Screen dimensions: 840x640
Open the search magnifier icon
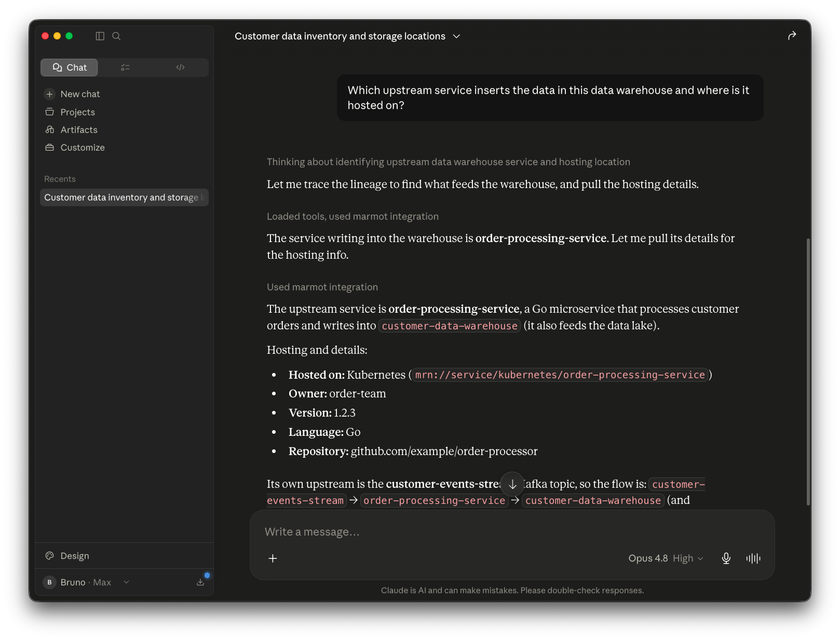116,36
